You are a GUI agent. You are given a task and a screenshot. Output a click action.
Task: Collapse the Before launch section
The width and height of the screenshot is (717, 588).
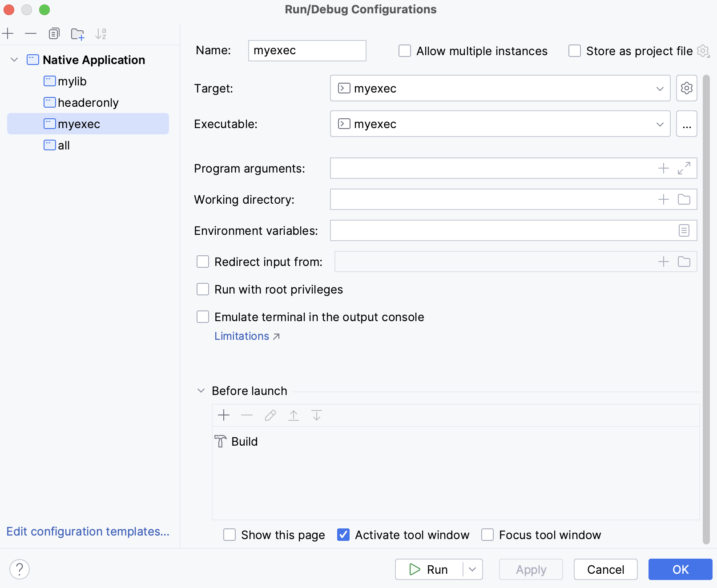pyautogui.click(x=201, y=390)
